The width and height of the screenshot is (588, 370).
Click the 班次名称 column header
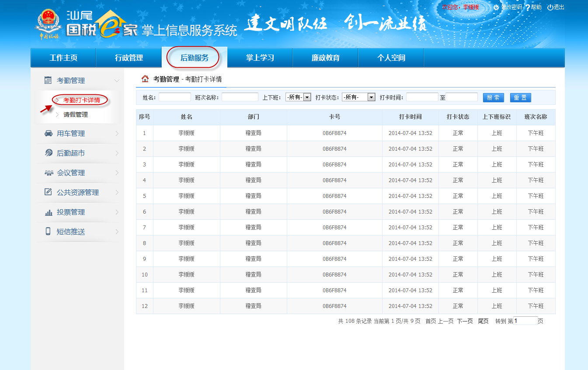click(x=536, y=117)
